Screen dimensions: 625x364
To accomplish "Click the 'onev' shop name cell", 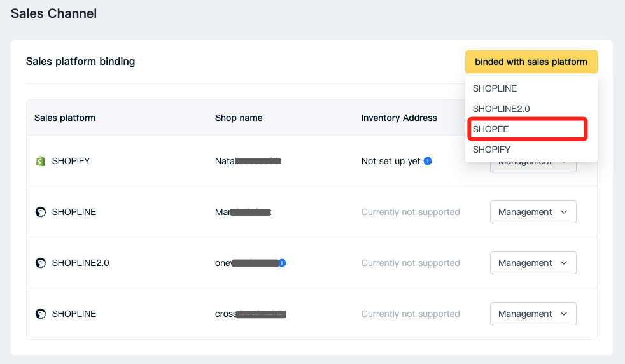I will point(247,263).
